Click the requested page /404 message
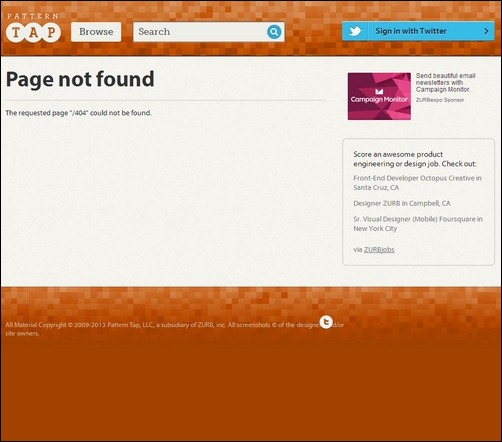The height and width of the screenshot is (442, 502). click(78, 113)
